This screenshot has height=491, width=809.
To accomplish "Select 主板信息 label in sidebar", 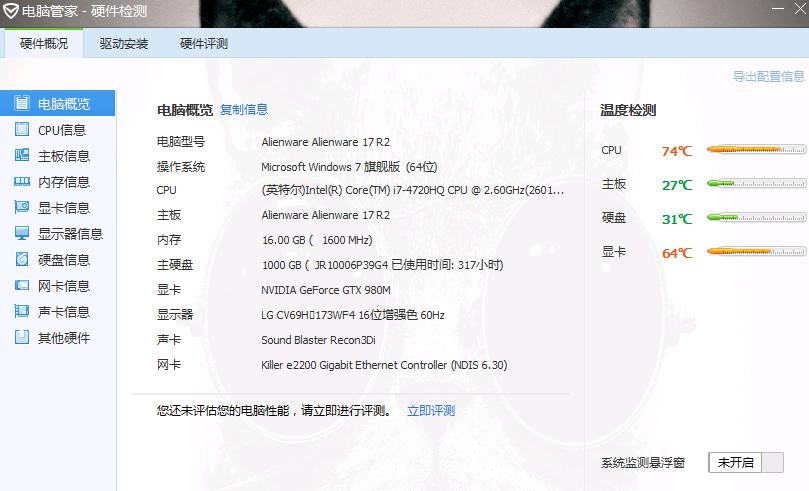I will [x=64, y=156].
